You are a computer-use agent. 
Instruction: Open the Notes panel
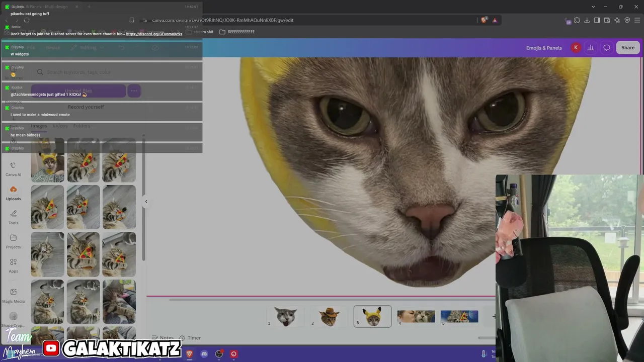pyautogui.click(x=163, y=338)
